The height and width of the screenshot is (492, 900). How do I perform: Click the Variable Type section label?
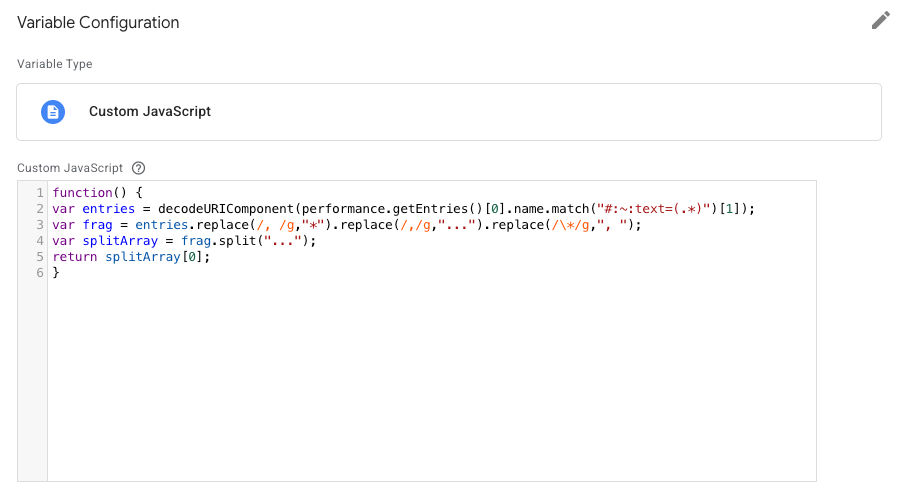[55, 64]
